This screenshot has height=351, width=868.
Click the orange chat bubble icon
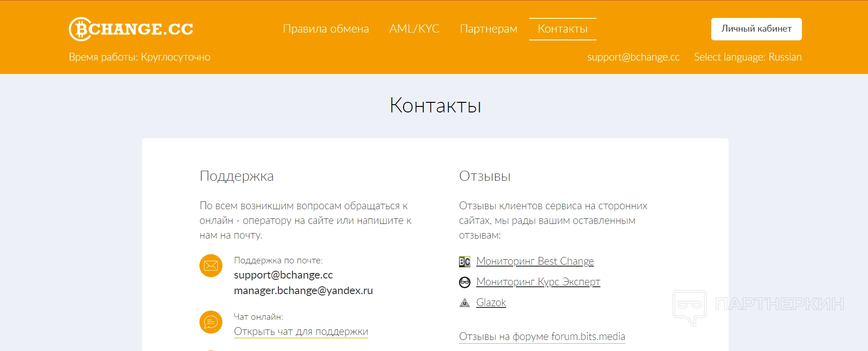(x=211, y=322)
